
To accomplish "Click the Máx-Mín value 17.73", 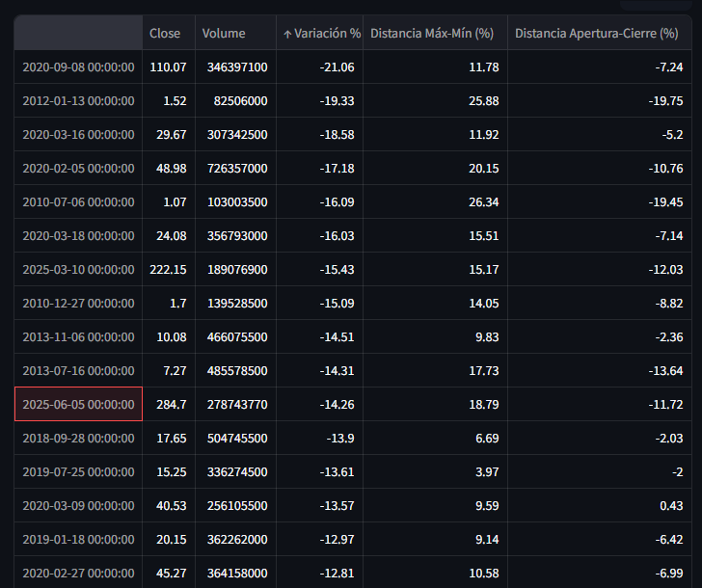I will 435,370.
